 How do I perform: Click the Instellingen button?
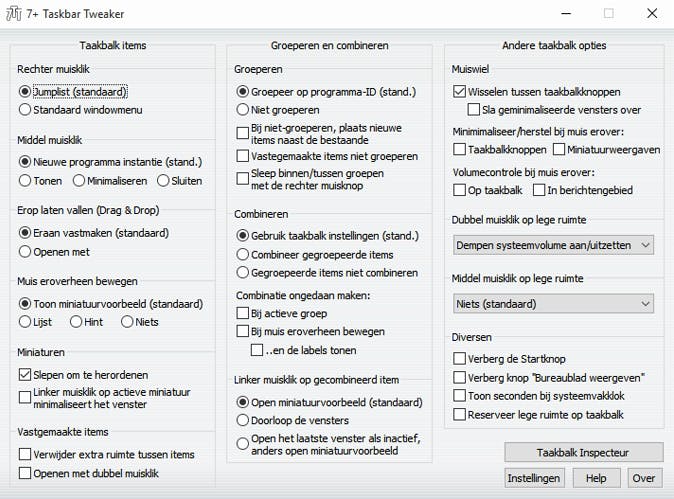(535, 478)
